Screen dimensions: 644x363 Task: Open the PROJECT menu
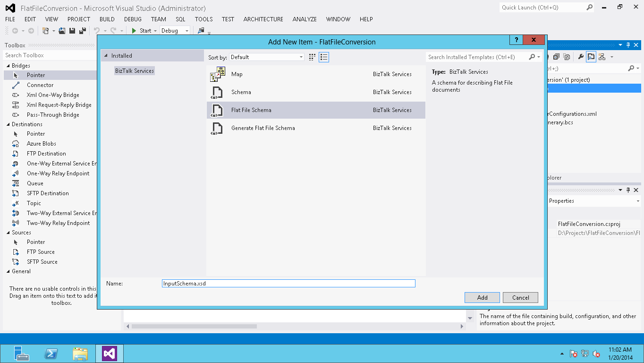pyautogui.click(x=79, y=19)
